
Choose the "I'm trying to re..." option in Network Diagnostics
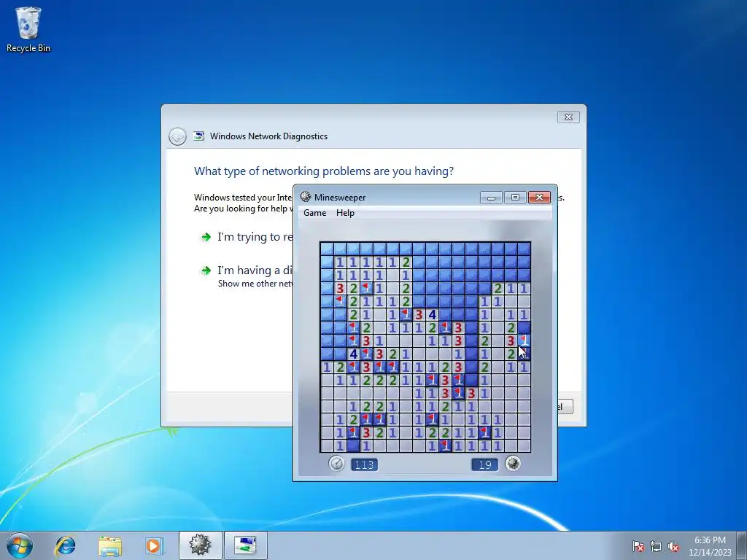pyautogui.click(x=255, y=237)
